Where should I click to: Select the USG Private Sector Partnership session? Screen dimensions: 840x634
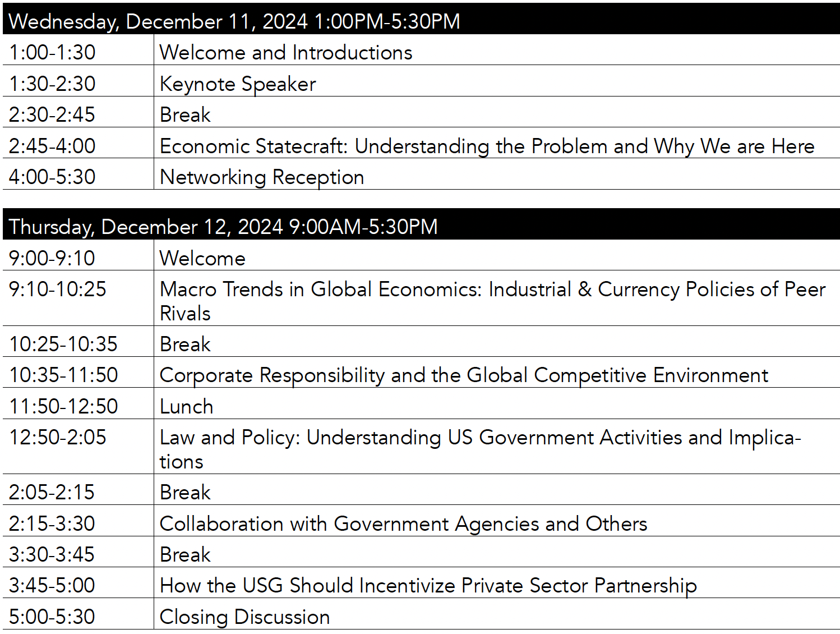(428, 585)
